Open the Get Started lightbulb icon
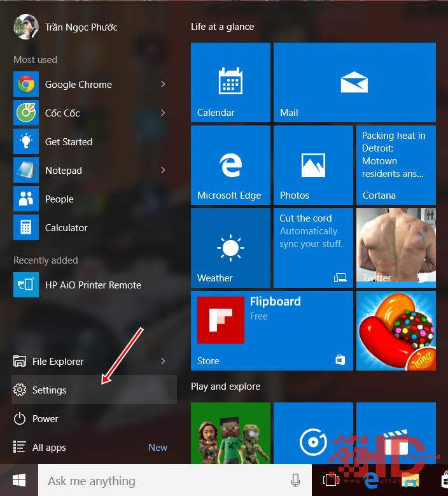 click(26, 141)
